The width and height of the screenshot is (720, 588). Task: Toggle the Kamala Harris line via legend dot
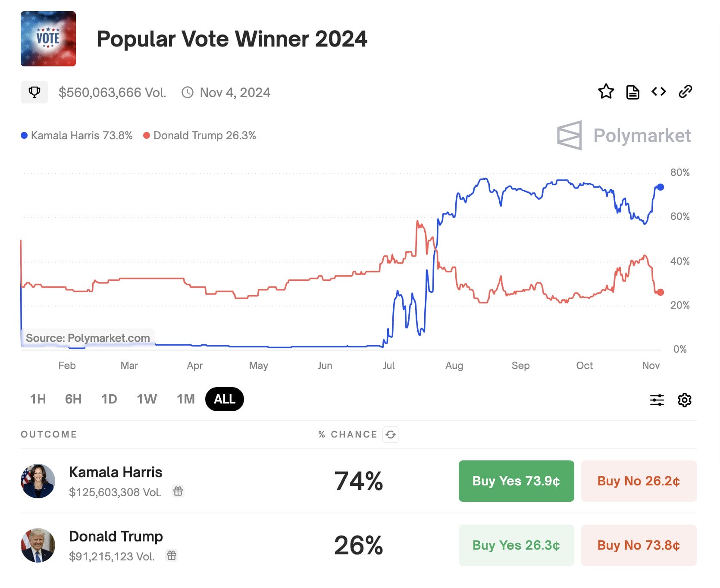click(25, 135)
